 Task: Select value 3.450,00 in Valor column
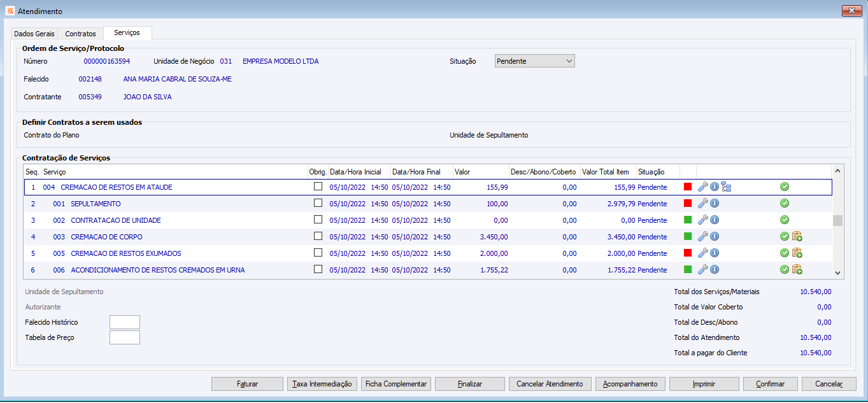(x=493, y=237)
